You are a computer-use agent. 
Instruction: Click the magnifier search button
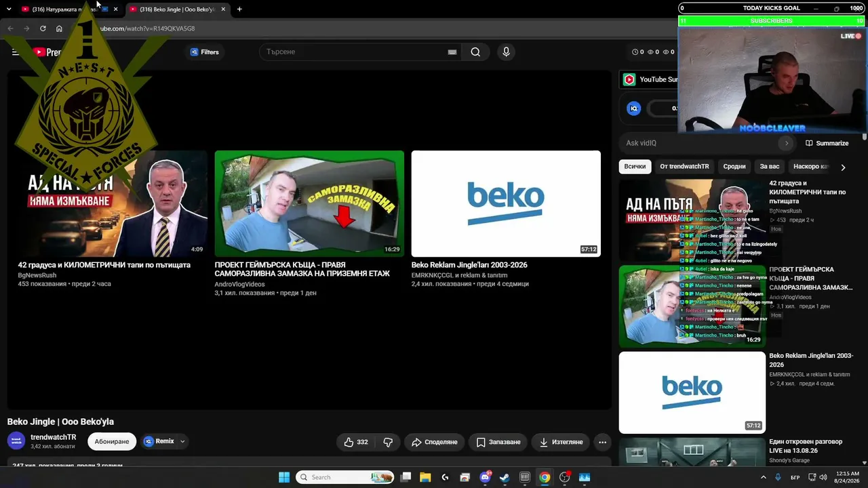coord(475,52)
